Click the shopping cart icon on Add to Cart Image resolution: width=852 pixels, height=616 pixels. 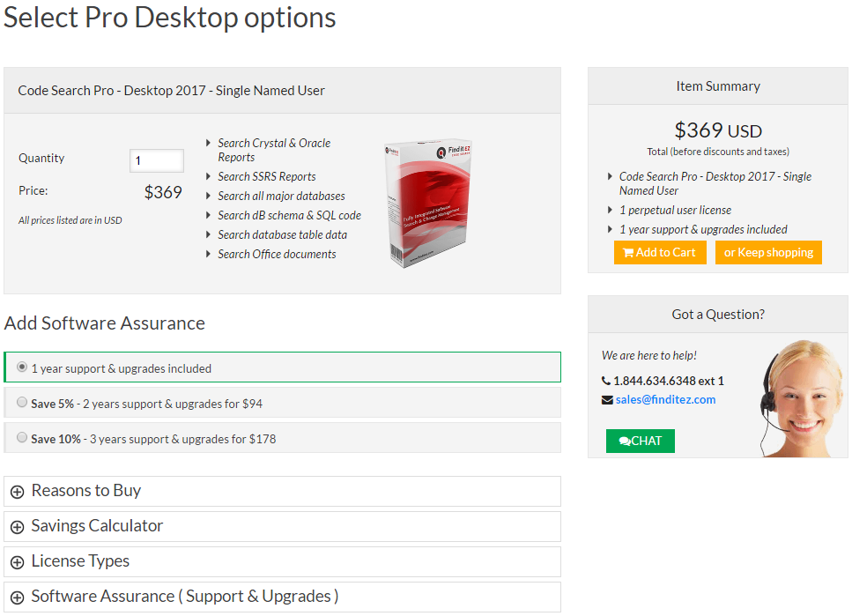[x=628, y=253]
